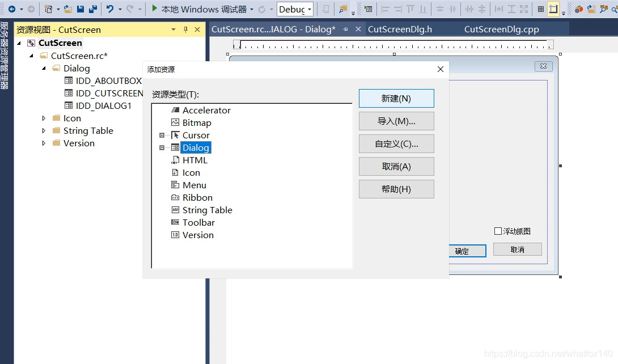Viewport: 618px width, 364px height.
Task: Click the 新建(N) button
Action: pos(396,99)
